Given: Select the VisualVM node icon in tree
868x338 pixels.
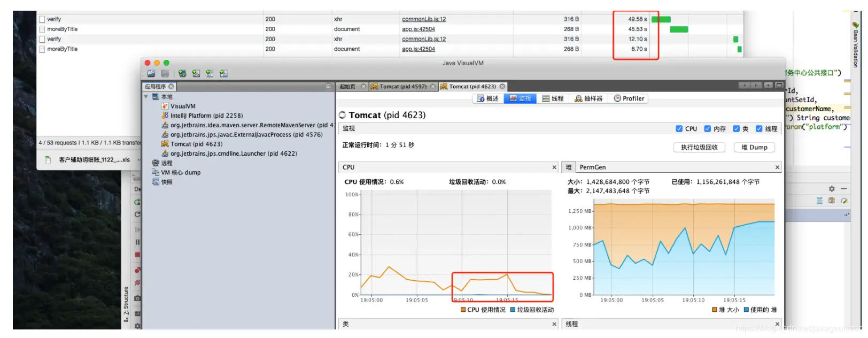Looking at the screenshot, I should (x=165, y=106).
